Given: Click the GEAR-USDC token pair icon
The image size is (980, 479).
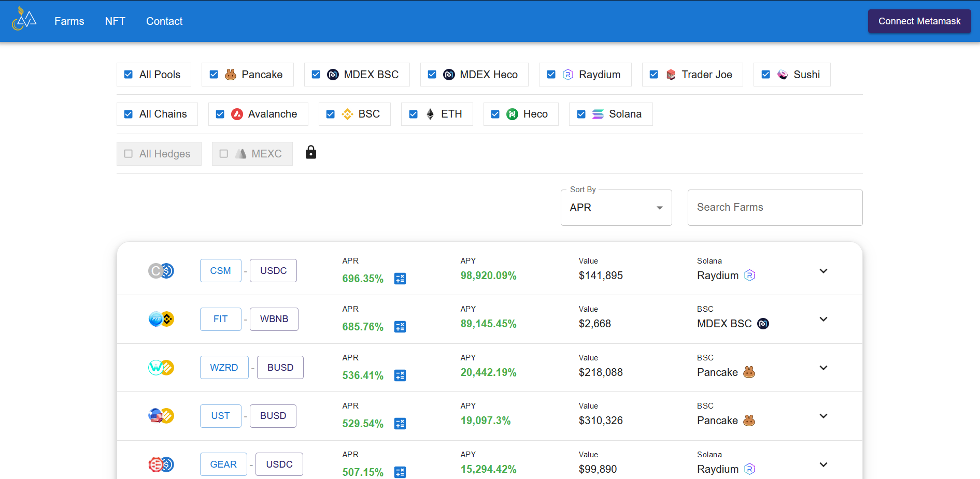Looking at the screenshot, I should click(x=161, y=465).
